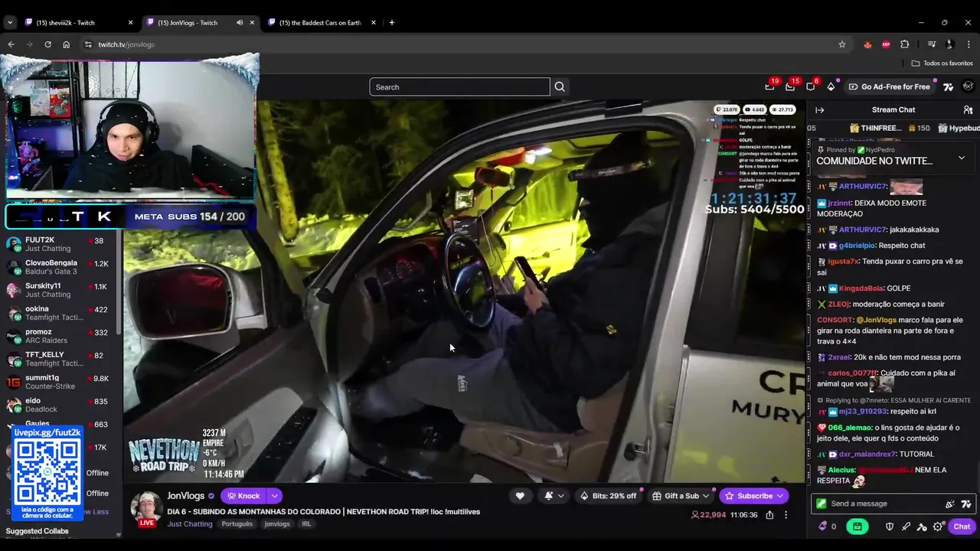Expand the pinned message chevron

[962, 158]
